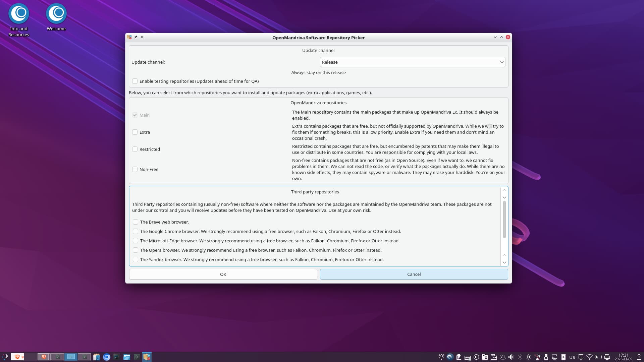Click the volume speaker tray icon
The width and height of the screenshot is (644, 362).
[x=511, y=357]
